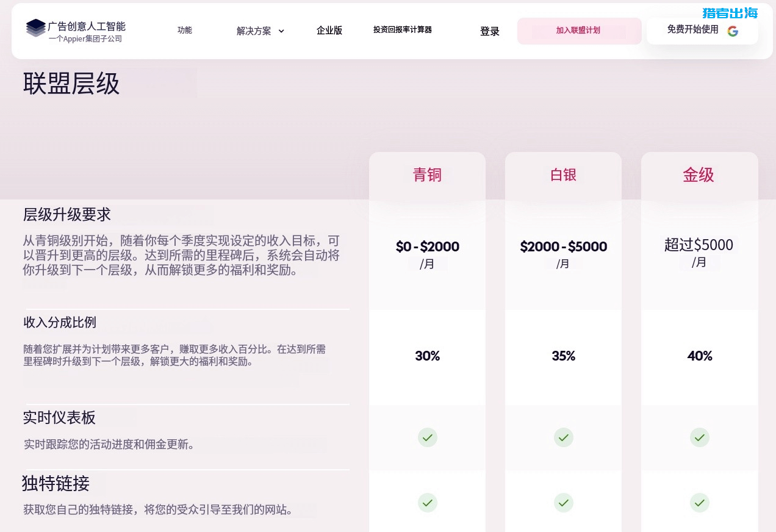This screenshot has height=532, width=776.
Task: Click the company logo icon
Action: point(35,28)
